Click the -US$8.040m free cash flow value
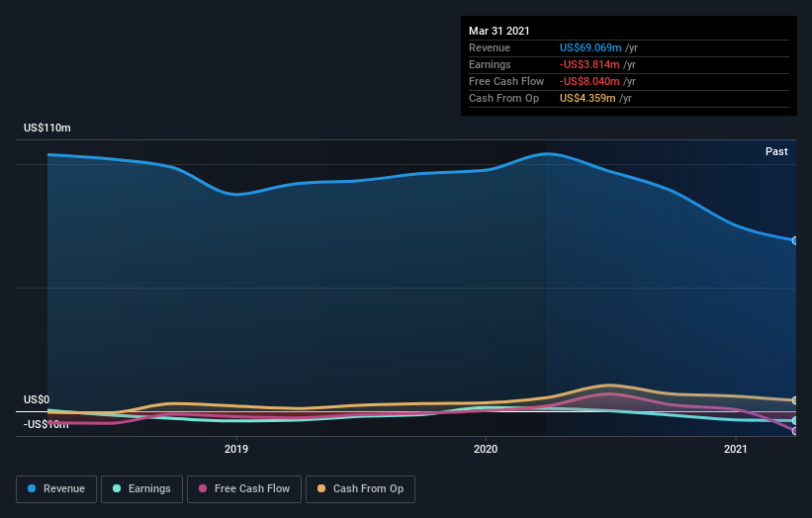The image size is (812, 518). (589, 81)
